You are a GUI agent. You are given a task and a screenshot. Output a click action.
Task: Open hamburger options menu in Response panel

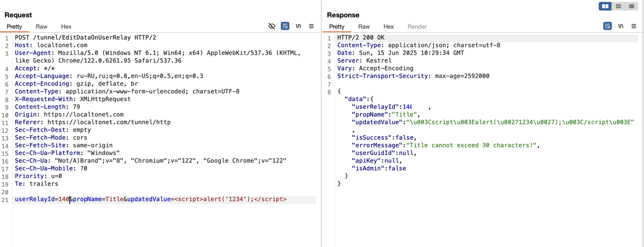pyautogui.click(x=633, y=26)
